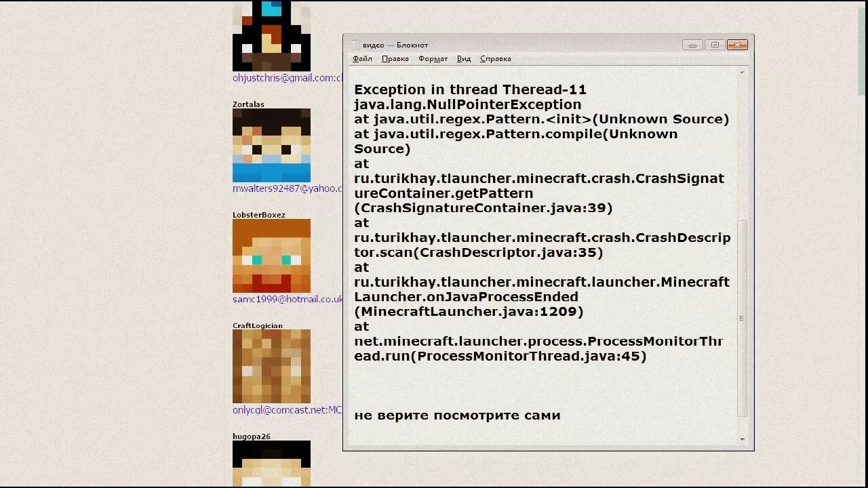The width and height of the screenshot is (868, 488).
Task: Open the samc1999@hotmail.co.uk link
Action: coord(288,299)
